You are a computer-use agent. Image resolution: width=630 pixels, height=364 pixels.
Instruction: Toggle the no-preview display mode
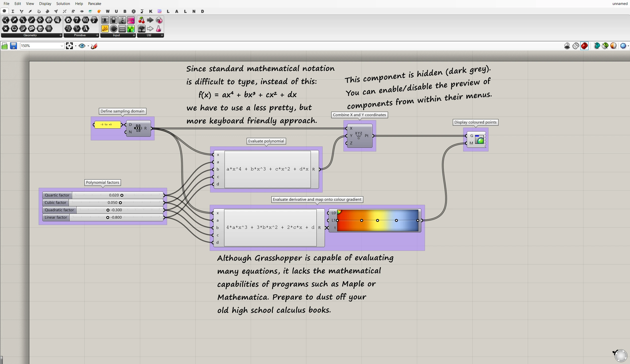point(567,46)
